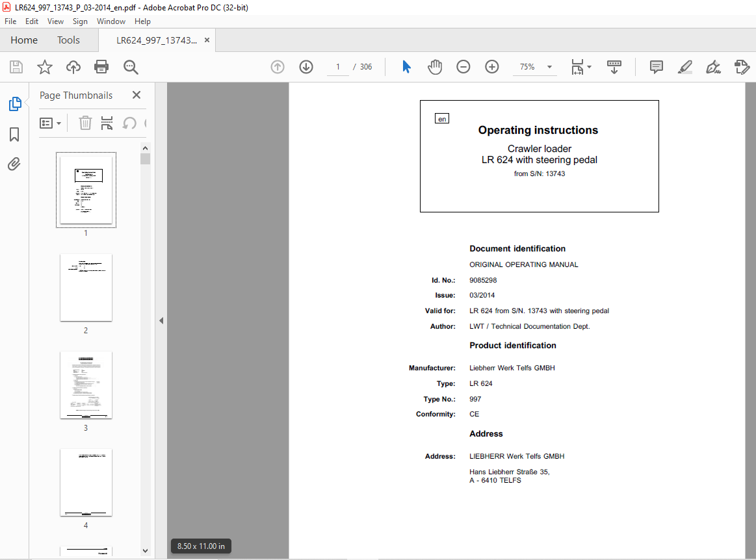Click the Adobe Acrobat title bar icon
The height and width of the screenshot is (560, 756).
[x=7, y=7]
